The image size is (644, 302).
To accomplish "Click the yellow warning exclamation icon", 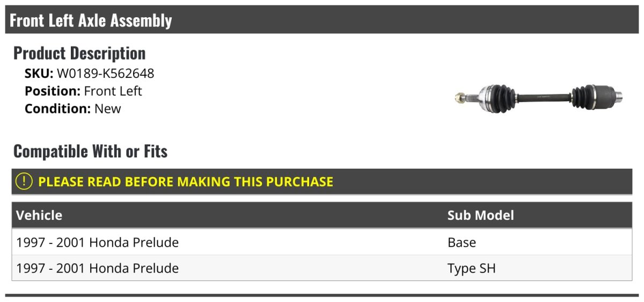I will pos(24,182).
